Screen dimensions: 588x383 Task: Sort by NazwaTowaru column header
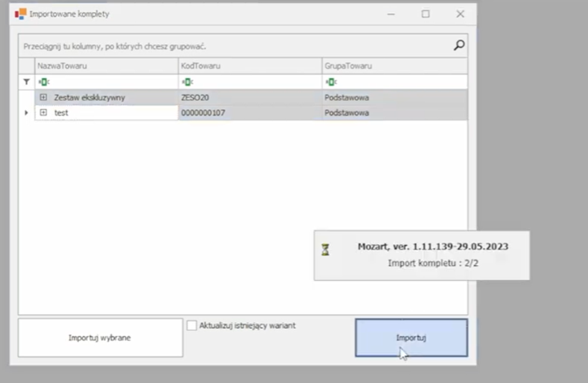click(106, 66)
